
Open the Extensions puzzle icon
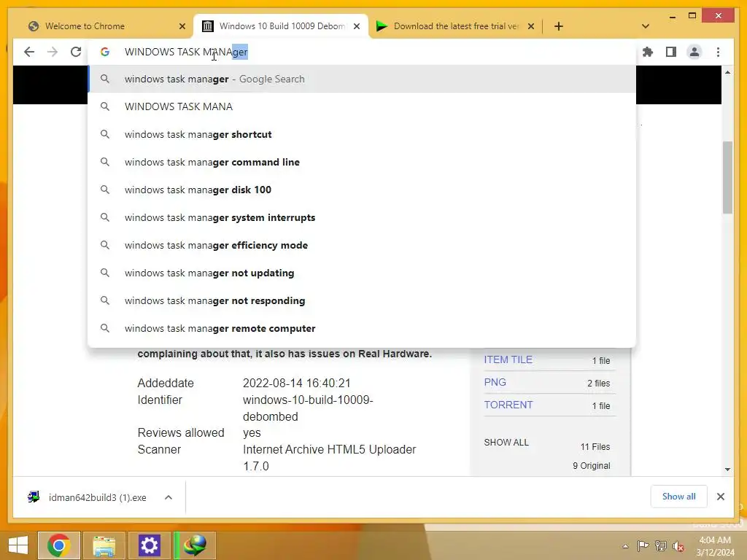pyautogui.click(x=648, y=52)
